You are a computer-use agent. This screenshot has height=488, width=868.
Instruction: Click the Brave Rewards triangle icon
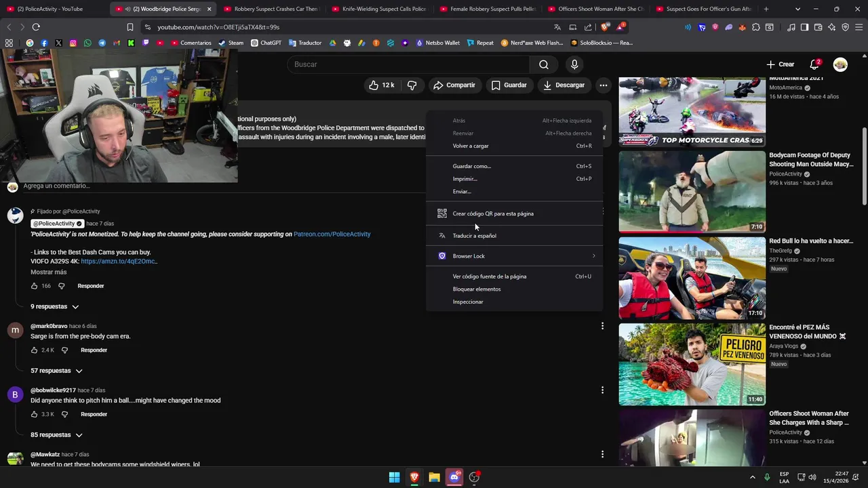[x=620, y=27]
